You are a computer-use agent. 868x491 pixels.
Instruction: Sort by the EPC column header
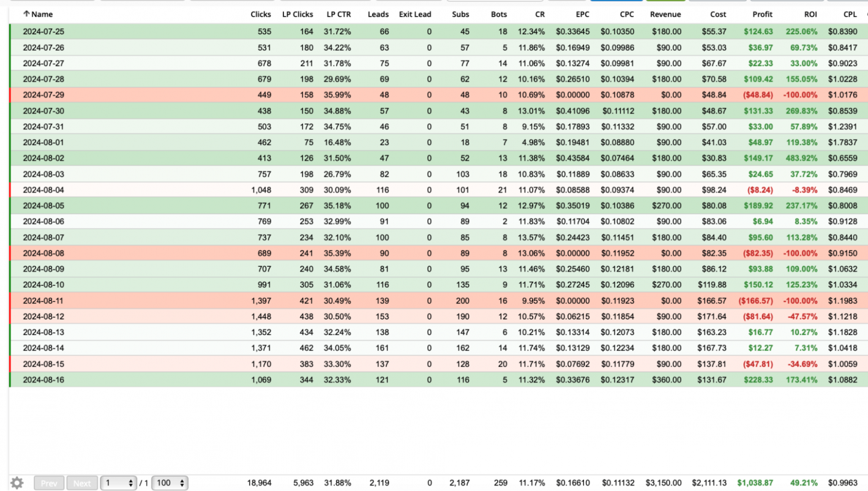click(x=583, y=14)
